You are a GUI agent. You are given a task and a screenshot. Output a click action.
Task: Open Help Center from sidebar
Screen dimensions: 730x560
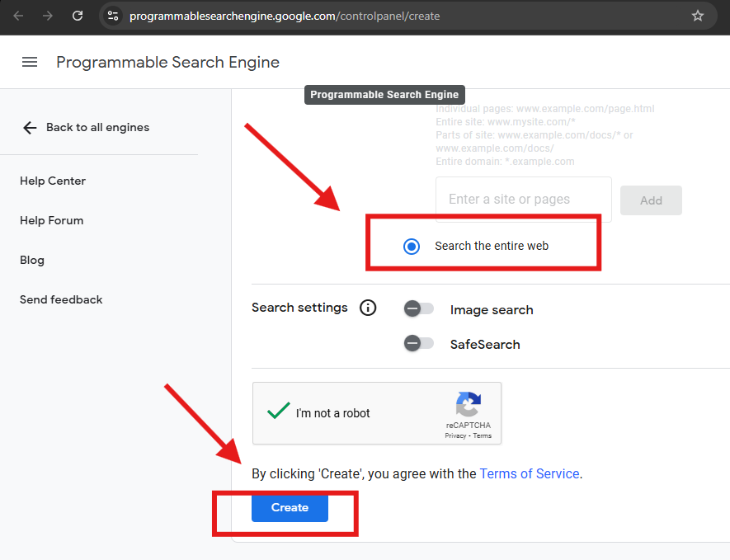tap(53, 181)
